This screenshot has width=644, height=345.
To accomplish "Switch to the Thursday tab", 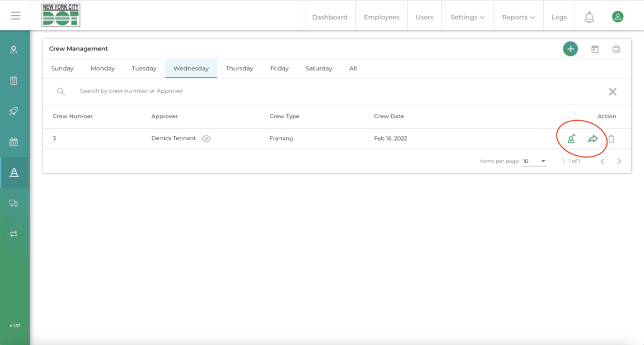I will pos(239,68).
